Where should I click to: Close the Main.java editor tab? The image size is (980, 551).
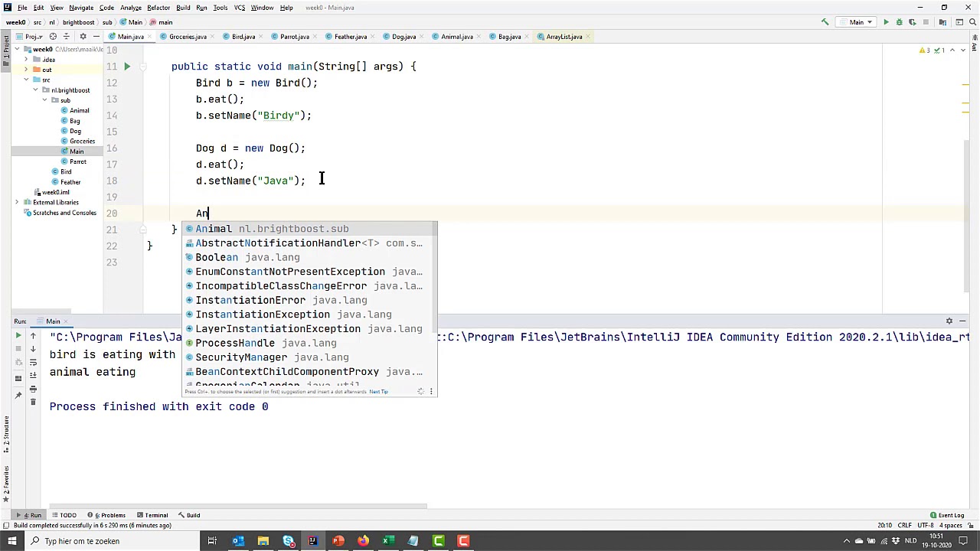(x=149, y=37)
